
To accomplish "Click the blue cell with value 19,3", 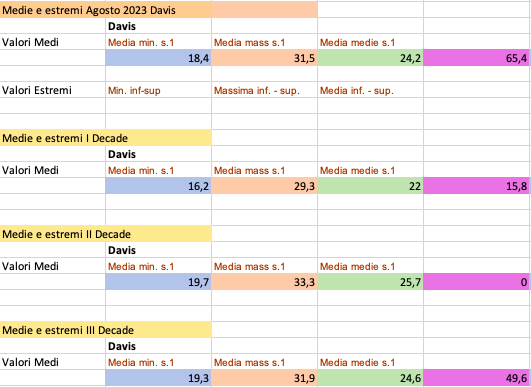I will click(158, 378).
